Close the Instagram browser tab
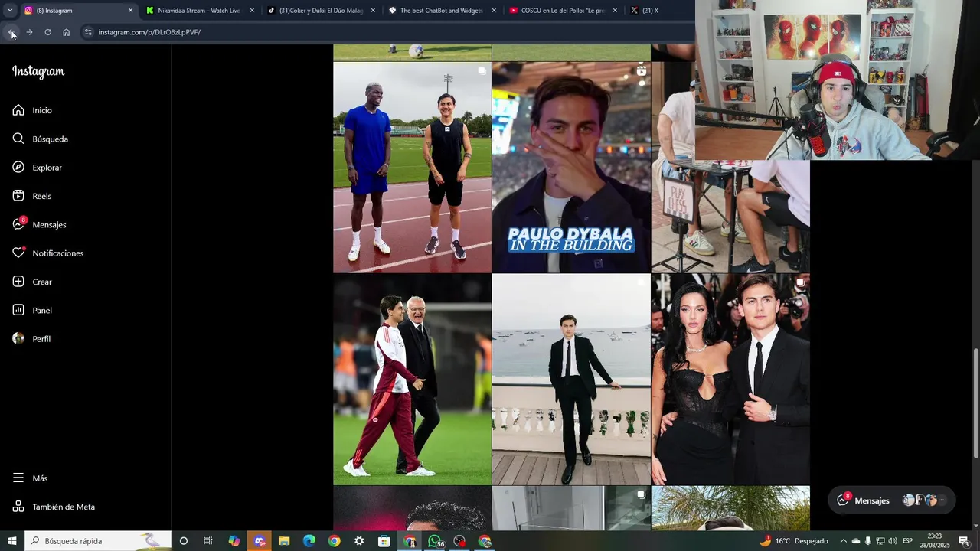980x551 pixels. tap(130, 11)
